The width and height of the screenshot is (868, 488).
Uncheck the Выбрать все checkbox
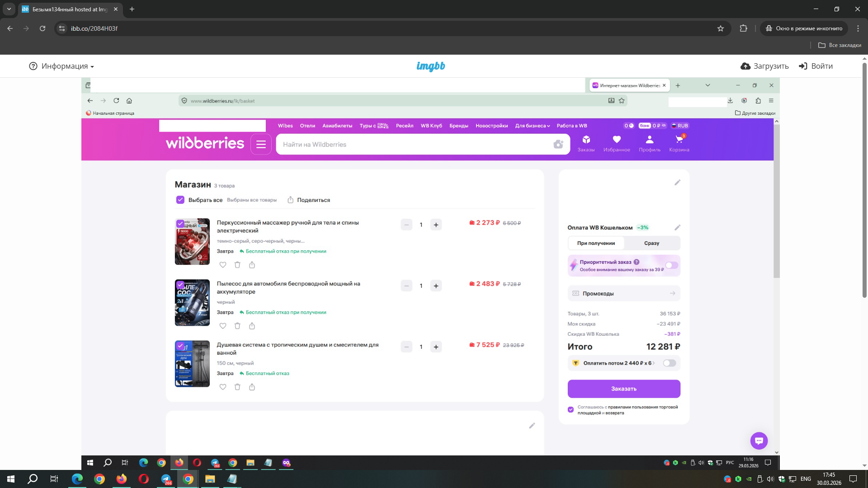(x=180, y=200)
